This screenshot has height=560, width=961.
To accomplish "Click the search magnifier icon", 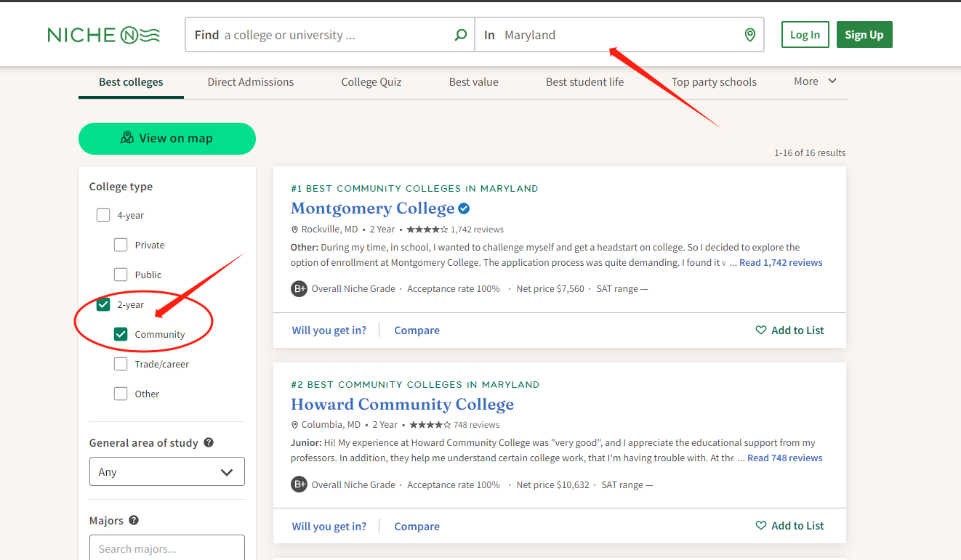I will [x=460, y=35].
